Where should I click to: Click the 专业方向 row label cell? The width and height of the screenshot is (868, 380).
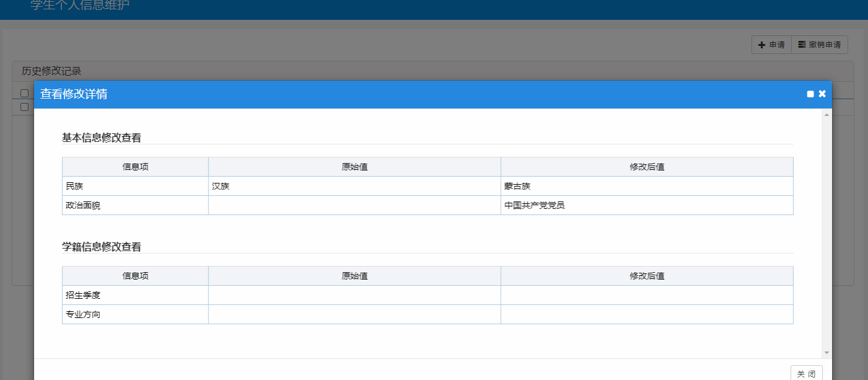pos(135,314)
